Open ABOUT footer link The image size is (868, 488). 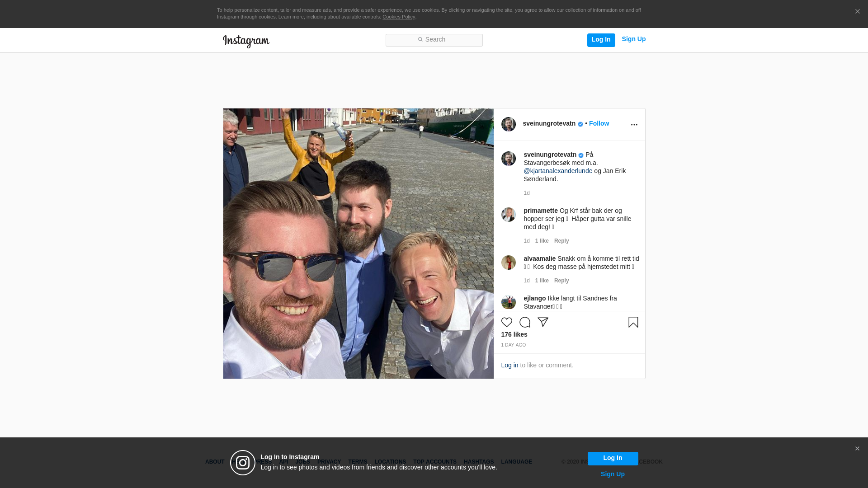(215, 462)
